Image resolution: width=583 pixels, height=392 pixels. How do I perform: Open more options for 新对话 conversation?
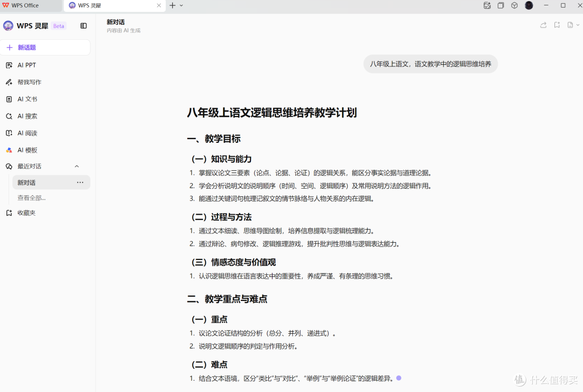(80, 182)
